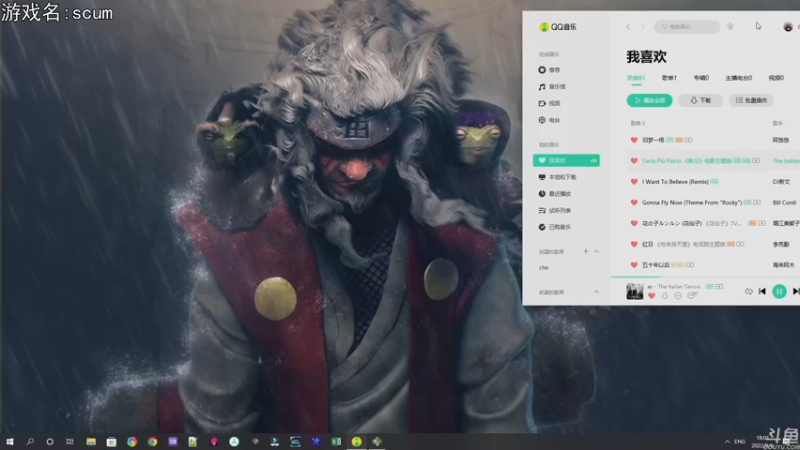This screenshot has height=450, width=800.
Task: Go forward with the right arrow in QQ Music
Action: point(643,27)
